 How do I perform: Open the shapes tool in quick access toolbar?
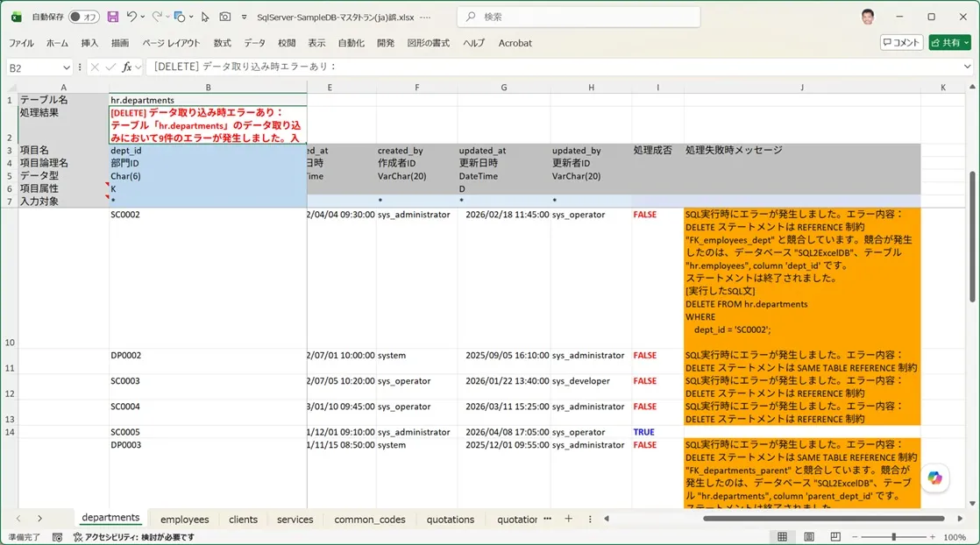pyautogui.click(x=180, y=17)
